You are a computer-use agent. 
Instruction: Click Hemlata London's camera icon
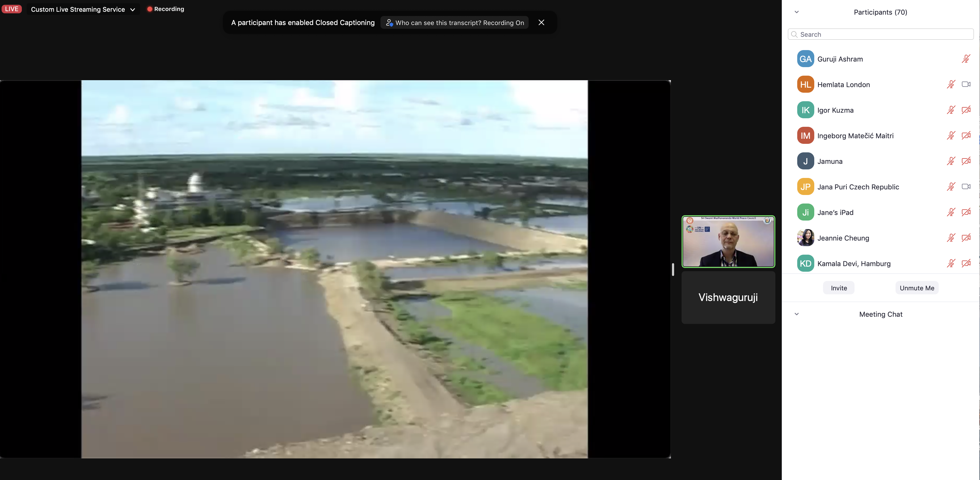(966, 84)
